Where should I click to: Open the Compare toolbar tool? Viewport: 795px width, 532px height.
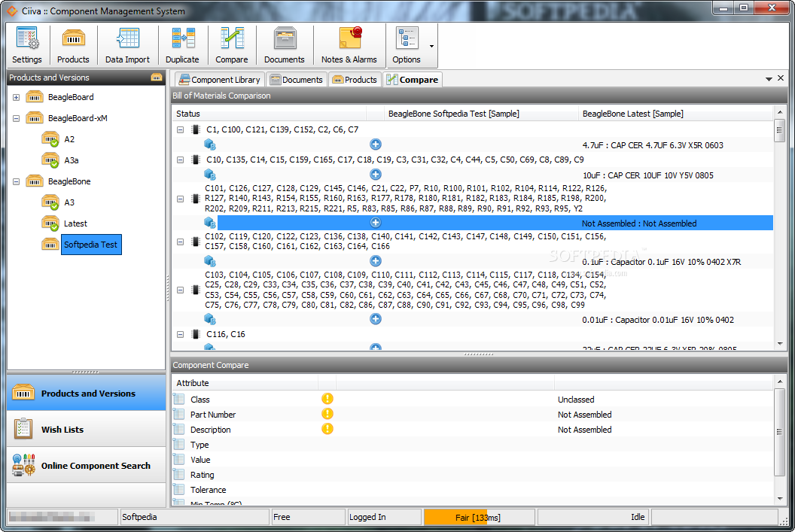point(232,45)
